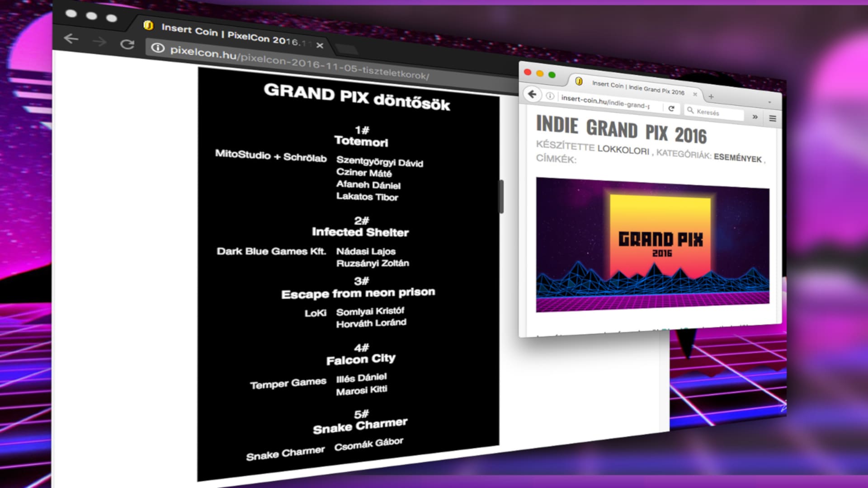Click the Chrome site info icon
This screenshot has width=868, height=488.
(x=158, y=48)
